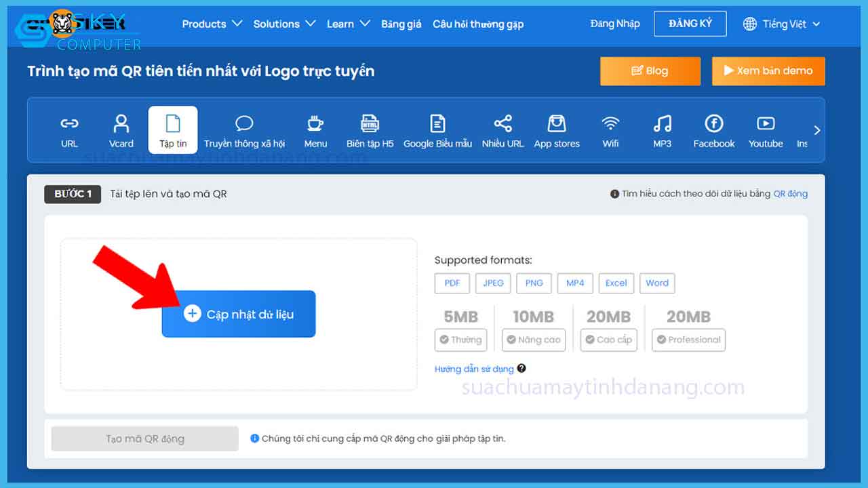Click the Cập nhật dữ liệu upload button

239,314
